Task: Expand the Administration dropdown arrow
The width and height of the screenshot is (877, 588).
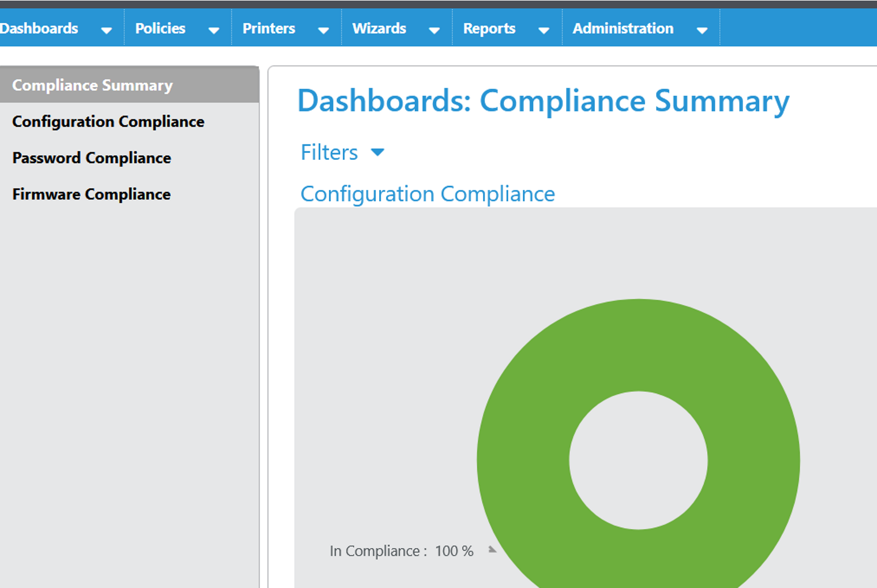Action: [x=703, y=30]
